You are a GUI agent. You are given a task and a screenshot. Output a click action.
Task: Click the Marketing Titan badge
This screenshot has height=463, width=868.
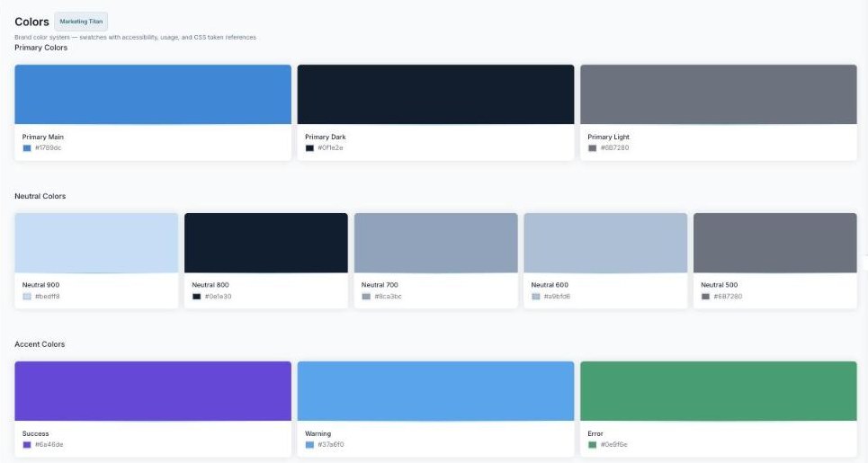click(x=81, y=22)
